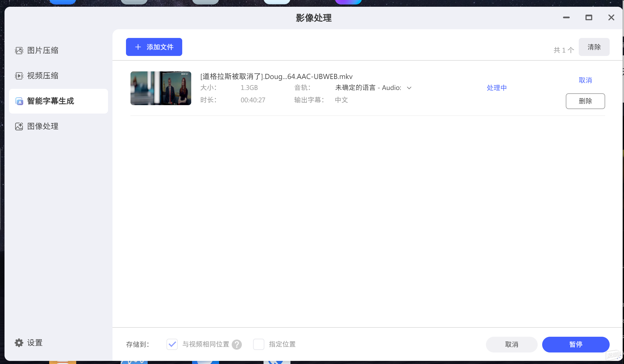Click the image processing icon in sidebar

click(19, 126)
